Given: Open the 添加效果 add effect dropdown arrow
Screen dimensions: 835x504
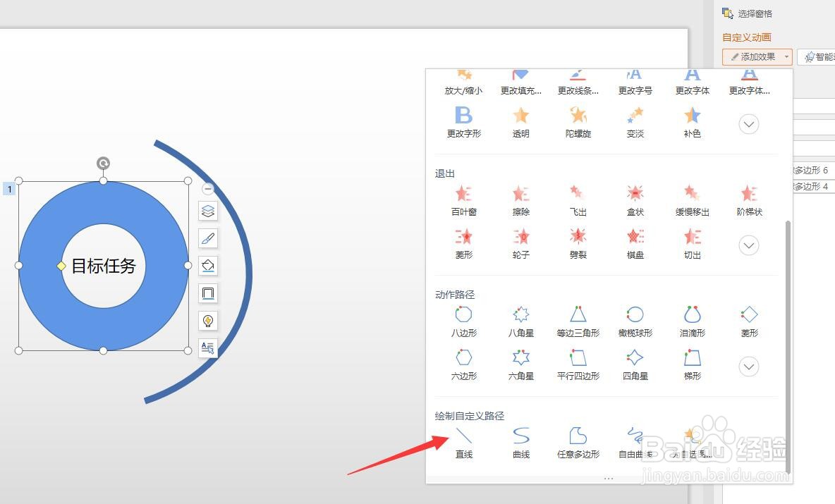Looking at the screenshot, I should point(785,57).
